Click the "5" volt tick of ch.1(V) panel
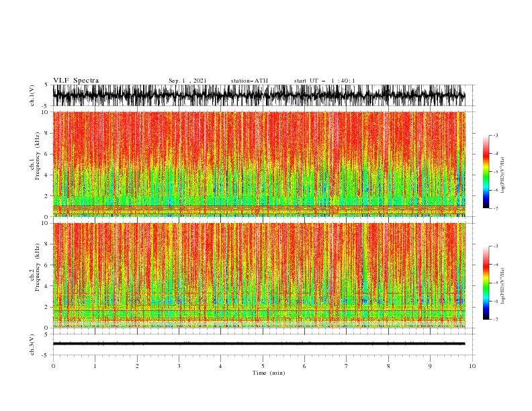Viewport: 532px width, 411px height. 46,85
